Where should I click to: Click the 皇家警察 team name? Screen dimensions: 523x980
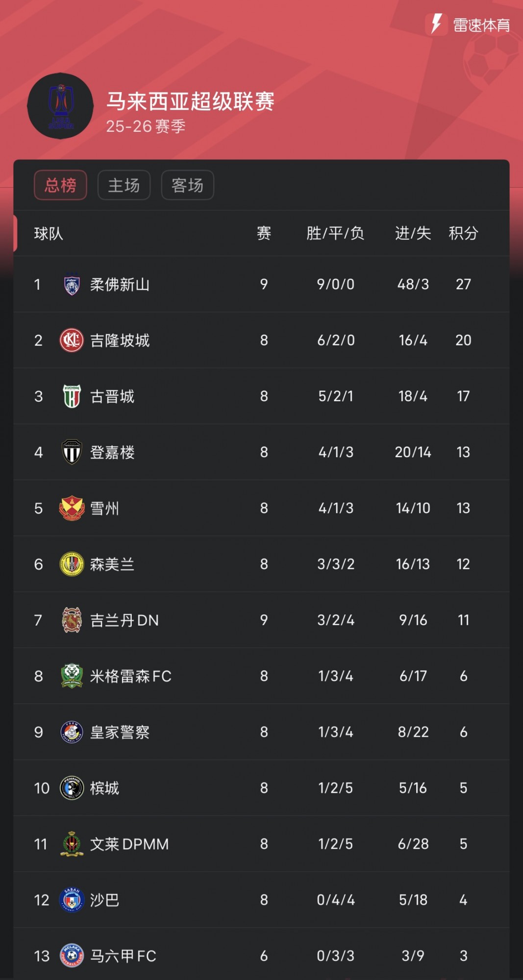click(x=120, y=732)
